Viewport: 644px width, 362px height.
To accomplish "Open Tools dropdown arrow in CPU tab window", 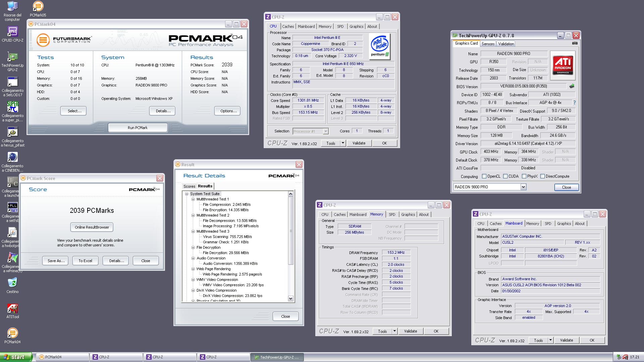I will click(x=342, y=143).
